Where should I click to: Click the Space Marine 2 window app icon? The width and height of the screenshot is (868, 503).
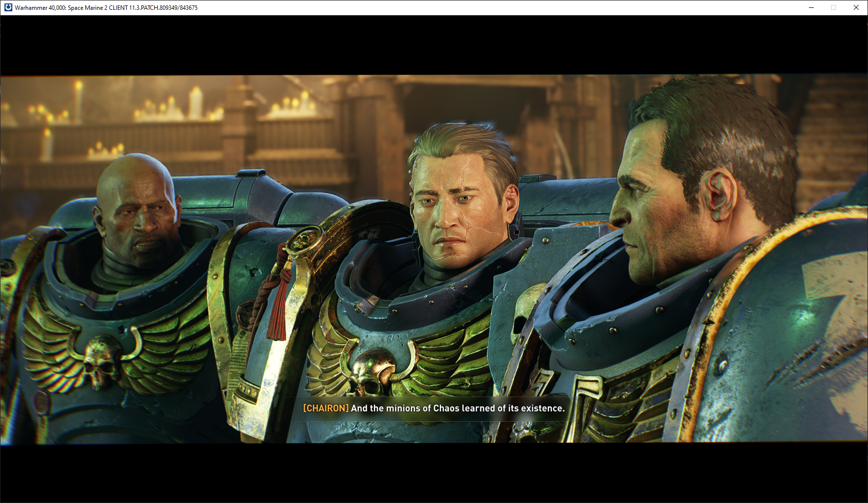[x=8, y=7]
